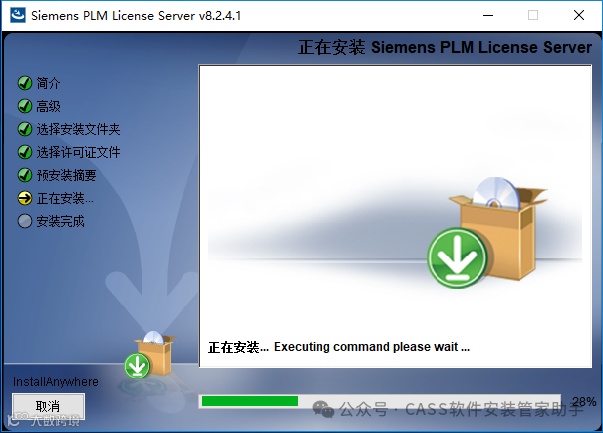This screenshot has height=433, width=603.
Task: Cancel installation with the 取消 button
Action: click(x=48, y=406)
